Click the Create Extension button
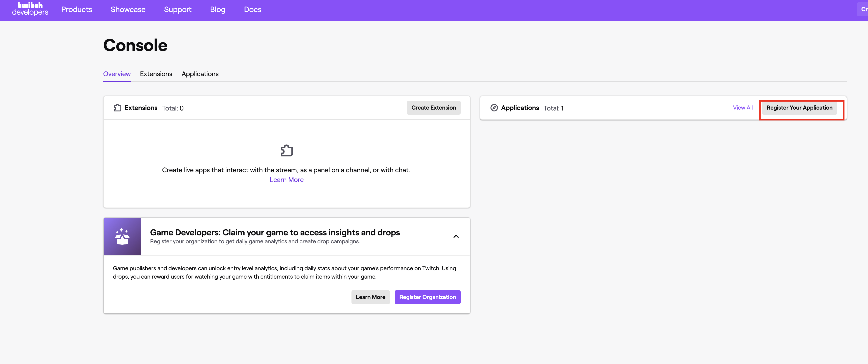Viewport: 868px width, 364px height. [433, 108]
